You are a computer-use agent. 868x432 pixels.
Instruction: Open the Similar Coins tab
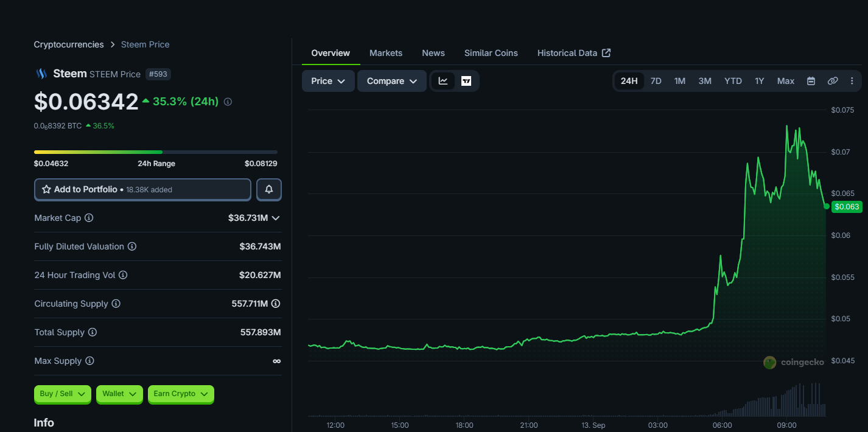(x=491, y=53)
